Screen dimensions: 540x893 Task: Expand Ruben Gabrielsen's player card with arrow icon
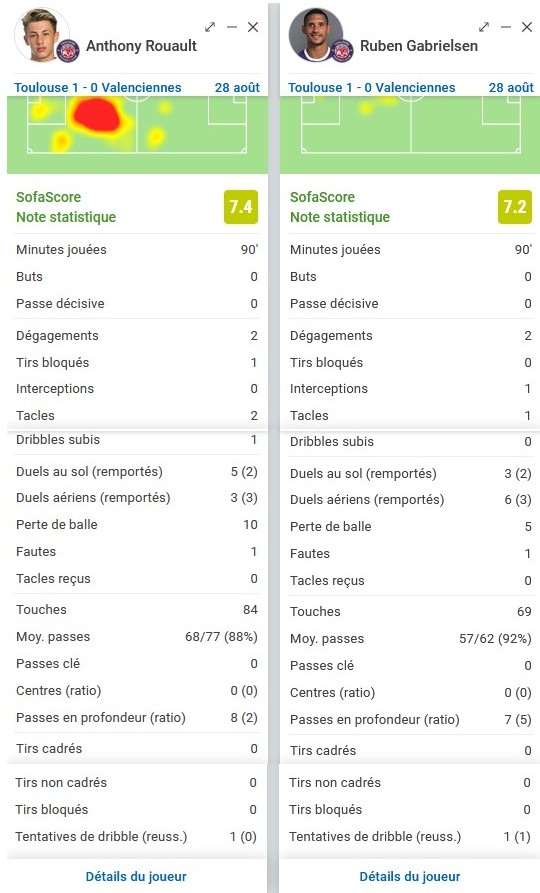pos(484,27)
